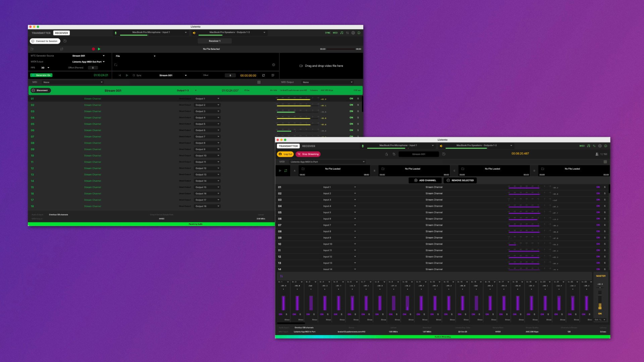The image size is (644, 362).
Task: Switch to the TRANSMITTER tab in the Receiver window
Action: click(x=41, y=33)
